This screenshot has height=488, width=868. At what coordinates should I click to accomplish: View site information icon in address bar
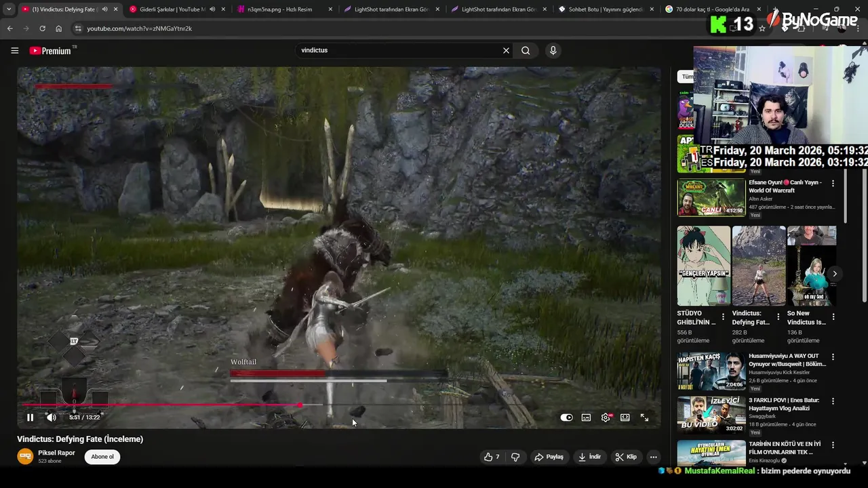pyautogui.click(x=78, y=28)
